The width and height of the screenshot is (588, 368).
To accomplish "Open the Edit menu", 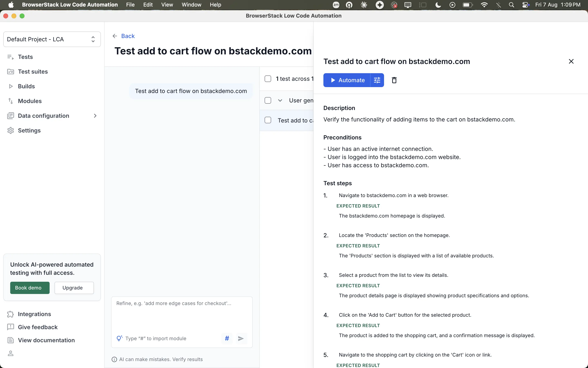I will [148, 5].
